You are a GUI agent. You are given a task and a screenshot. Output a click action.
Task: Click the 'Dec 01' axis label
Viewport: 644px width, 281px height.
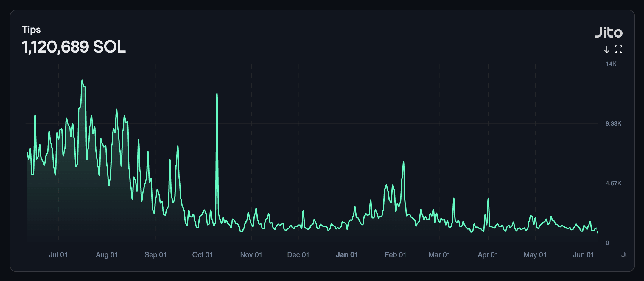(298, 255)
